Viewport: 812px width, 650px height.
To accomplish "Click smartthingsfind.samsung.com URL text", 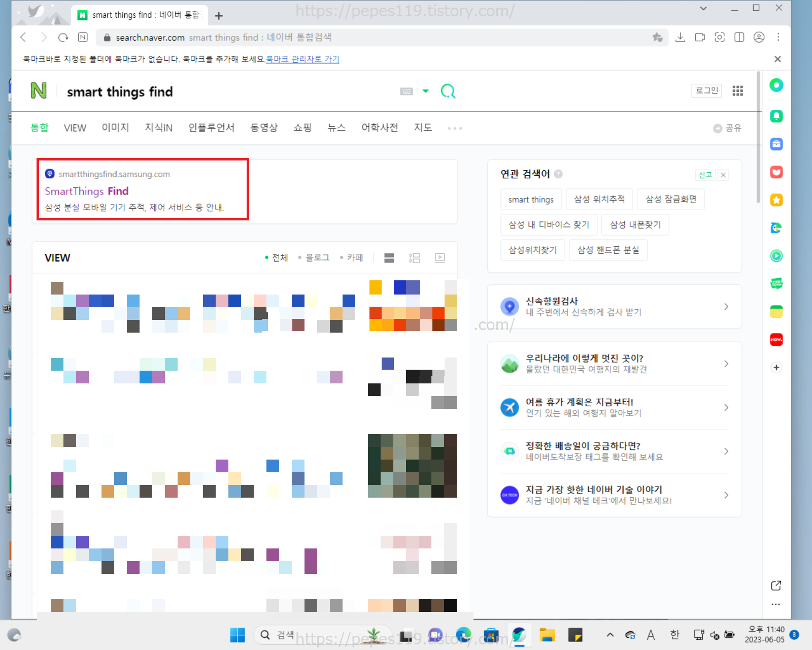I will pyautogui.click(x=114, y=174).
